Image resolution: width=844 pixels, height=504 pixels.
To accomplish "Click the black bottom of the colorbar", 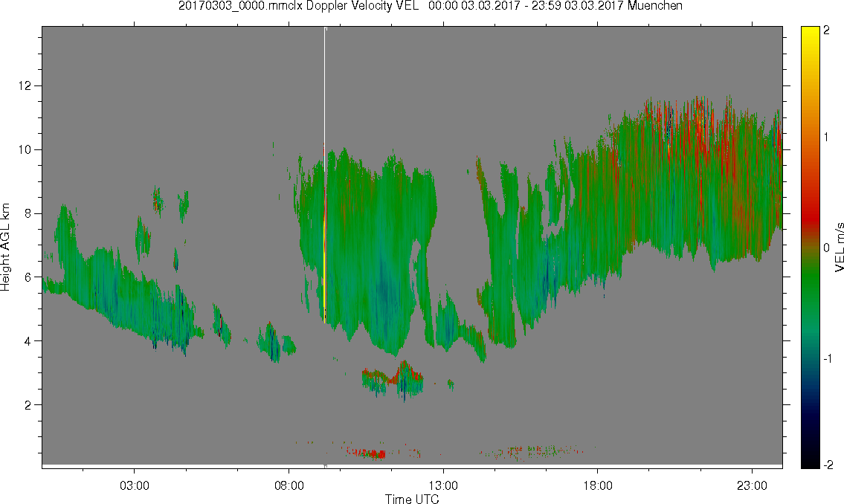I will 810,460.
